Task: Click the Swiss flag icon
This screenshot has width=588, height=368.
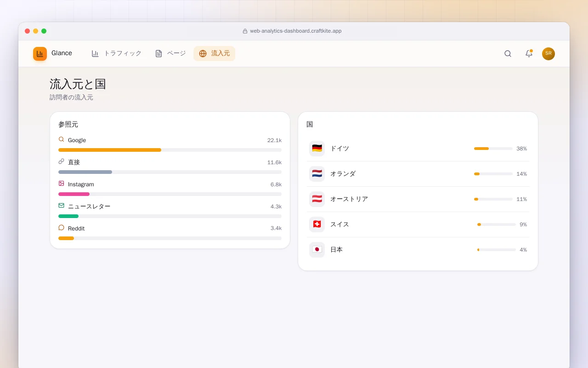Action: pos(317,224)
